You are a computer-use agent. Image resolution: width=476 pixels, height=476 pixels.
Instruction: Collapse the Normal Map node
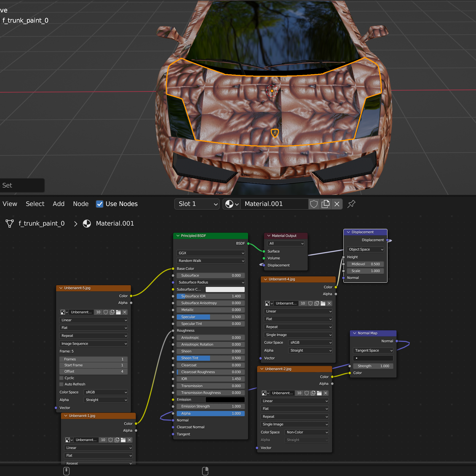click(x=355, y=333)
